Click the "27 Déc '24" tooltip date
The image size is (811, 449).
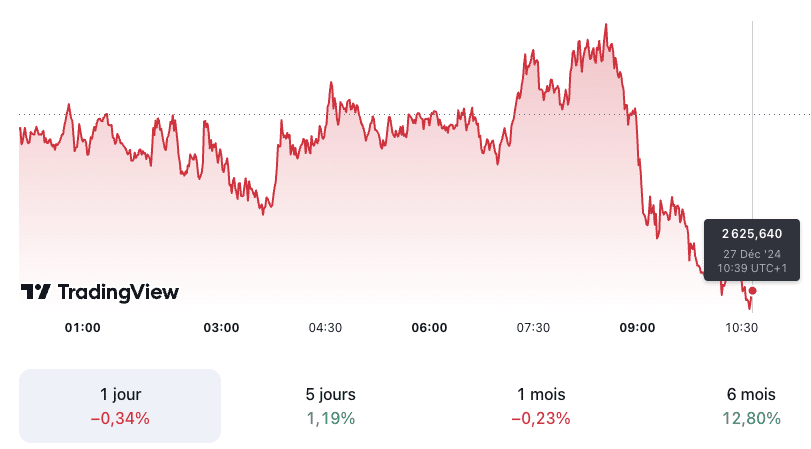point(752,253)
